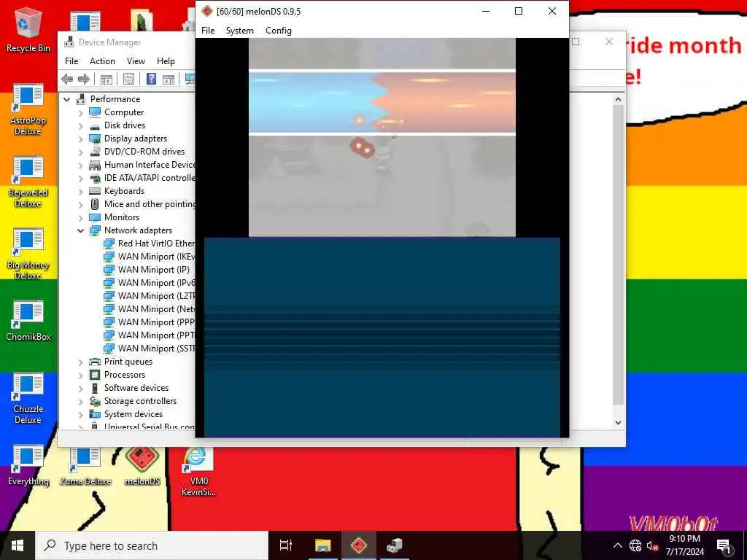This screenshot has height=560, width=747.
Task: Expand the Storage controllers category
Action: [x=80, y=402]
